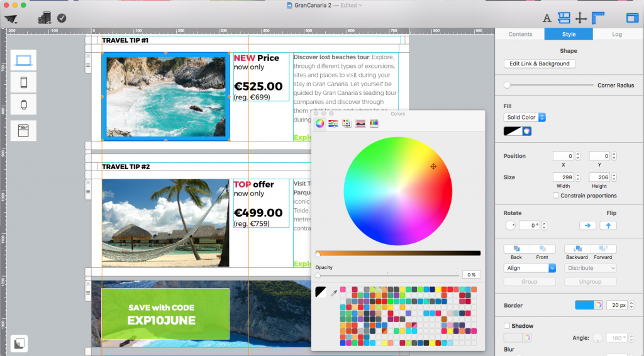Click the color wheel in Colors panel
The width and height of the screenshot is (644, 356).
[x=398, y=191]
